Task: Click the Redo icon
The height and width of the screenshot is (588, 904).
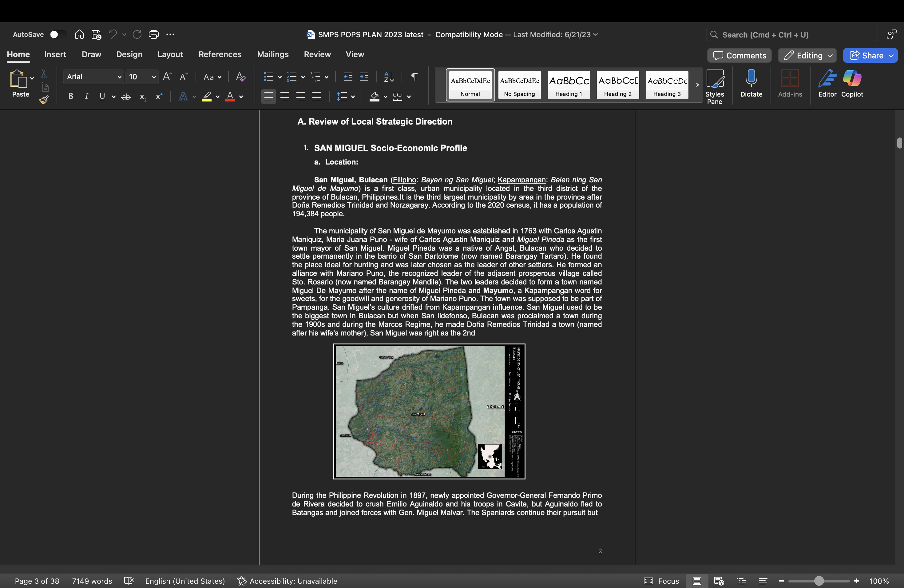Action: [x=137, y=34]
